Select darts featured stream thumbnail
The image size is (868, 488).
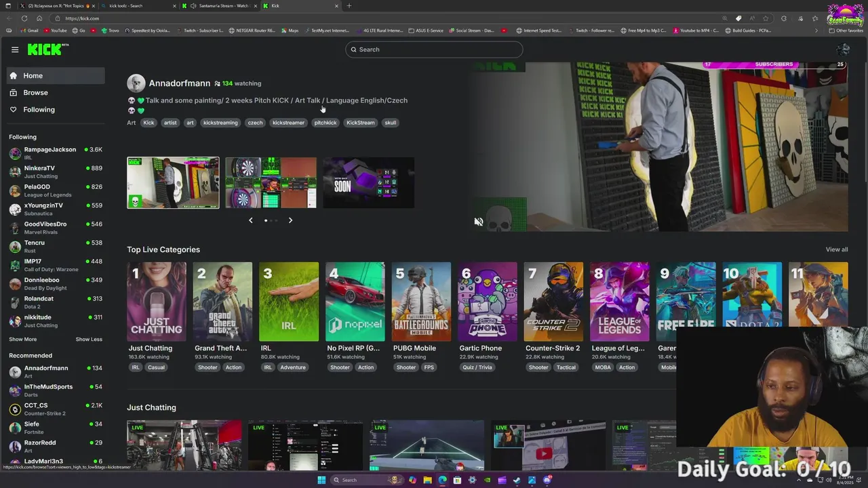271,183
